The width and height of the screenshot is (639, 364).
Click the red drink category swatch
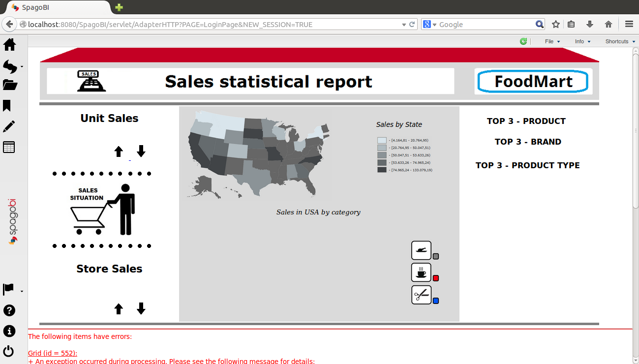(436, 278)
